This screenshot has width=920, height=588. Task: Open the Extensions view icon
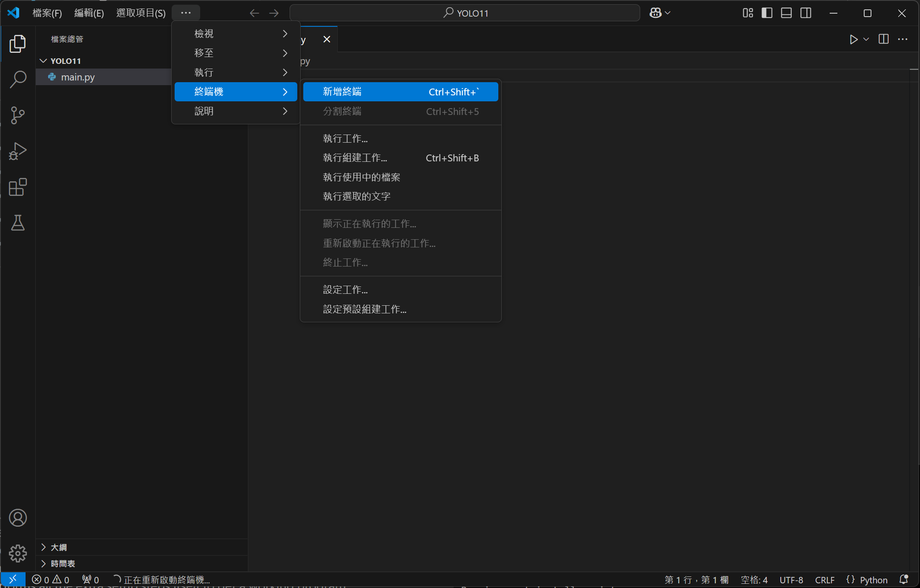(x=18, y=187)
